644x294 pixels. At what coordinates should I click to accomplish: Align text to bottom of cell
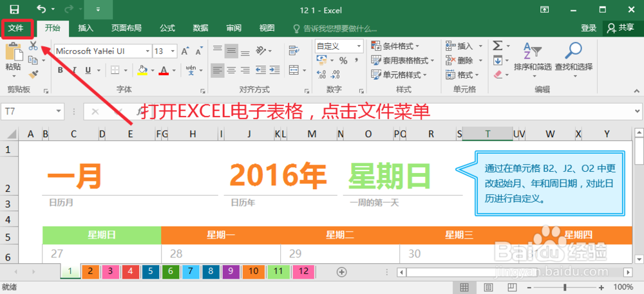click(x=245, y=51)
